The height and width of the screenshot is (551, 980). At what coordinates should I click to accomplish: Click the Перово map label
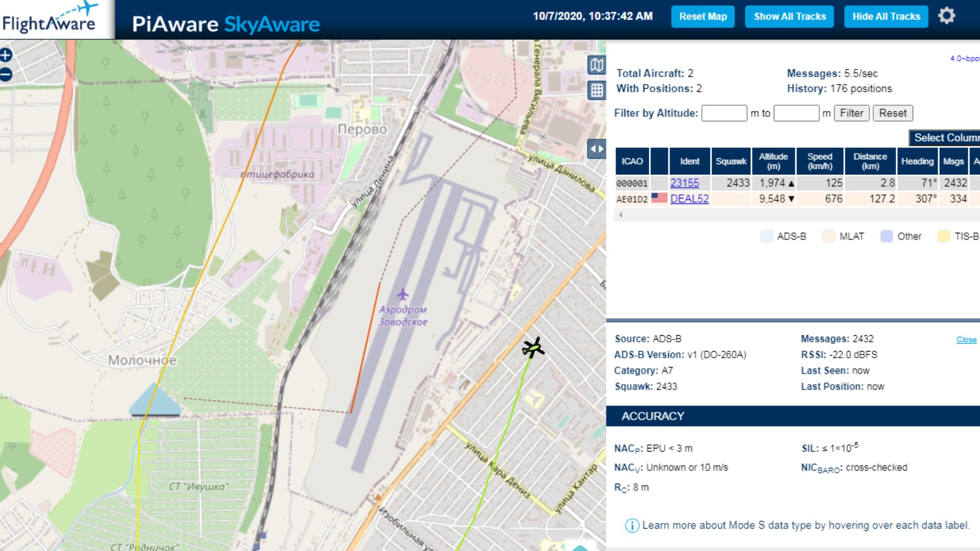pyautogui.click(x=362, y=130)
